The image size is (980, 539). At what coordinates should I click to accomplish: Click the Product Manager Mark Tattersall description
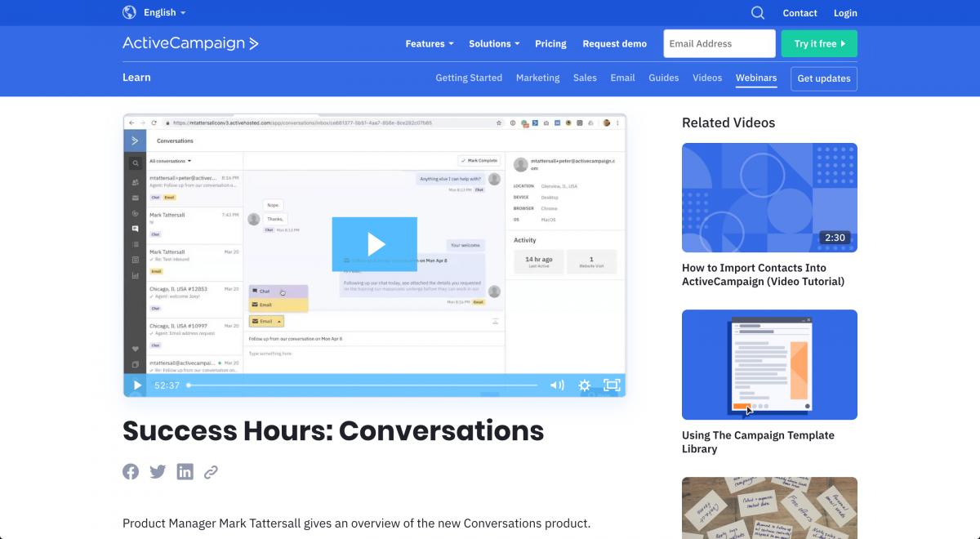356,523
